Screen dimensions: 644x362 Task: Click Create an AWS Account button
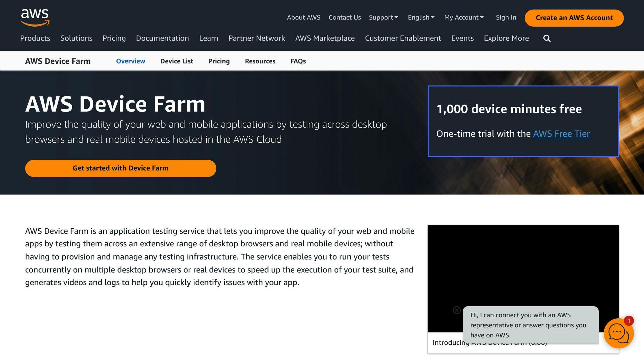574,18
